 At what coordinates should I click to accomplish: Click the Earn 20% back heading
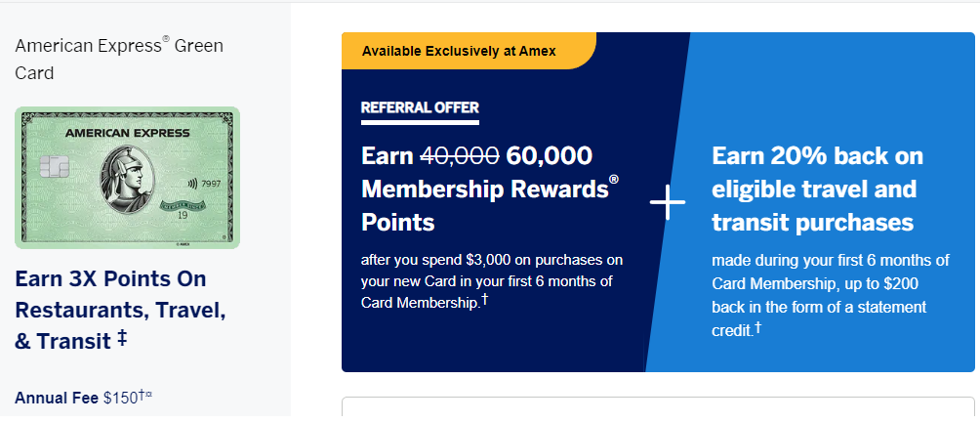[x=818, y=189]
